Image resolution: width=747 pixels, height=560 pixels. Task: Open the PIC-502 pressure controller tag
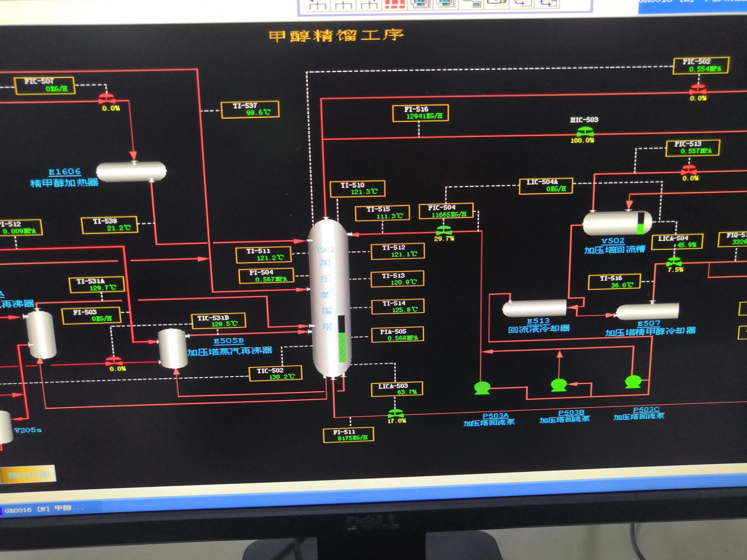701,65
